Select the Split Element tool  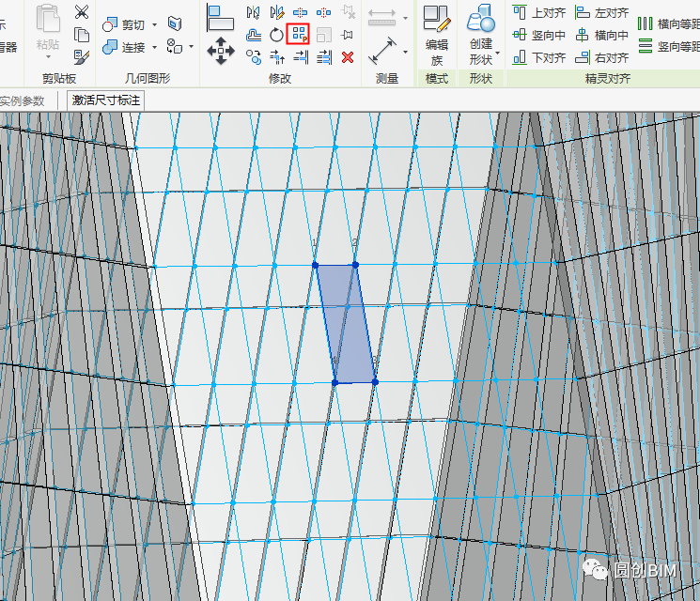pyautogui.click(x=300, y=12)
